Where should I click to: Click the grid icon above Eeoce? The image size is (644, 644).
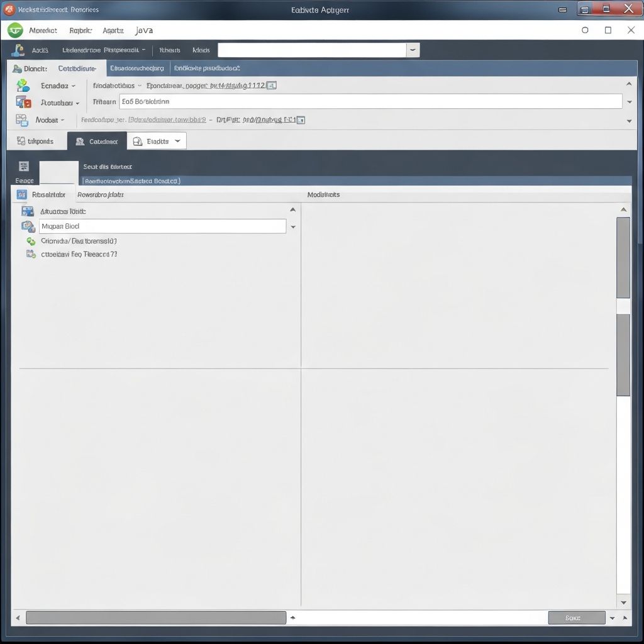(x=24, y=166)
